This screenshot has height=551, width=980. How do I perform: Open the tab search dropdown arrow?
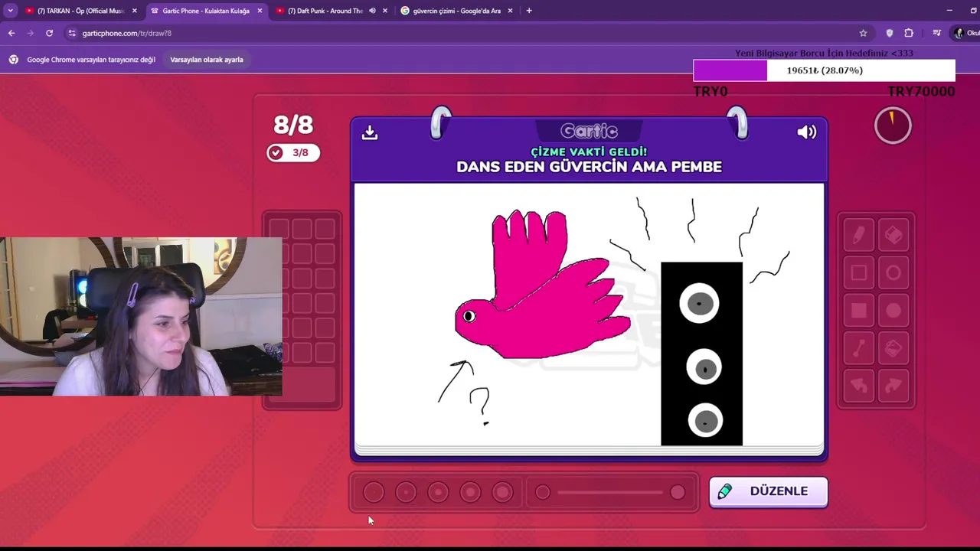[10, 11]
